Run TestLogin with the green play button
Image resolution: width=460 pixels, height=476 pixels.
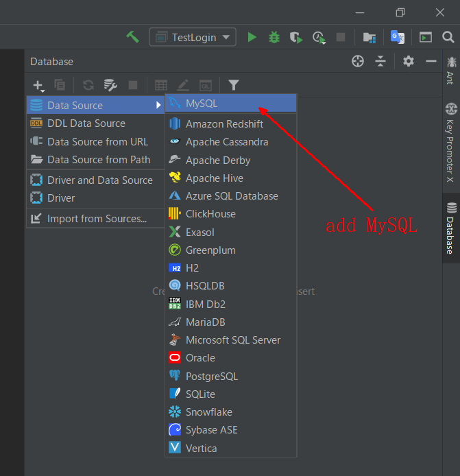click(252, 37)
